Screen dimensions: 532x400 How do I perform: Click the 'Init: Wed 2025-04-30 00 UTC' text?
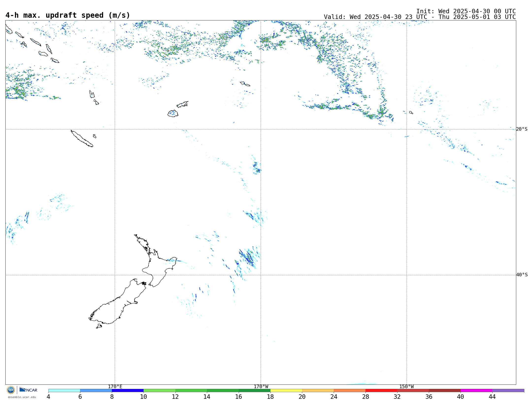point(466,11)
